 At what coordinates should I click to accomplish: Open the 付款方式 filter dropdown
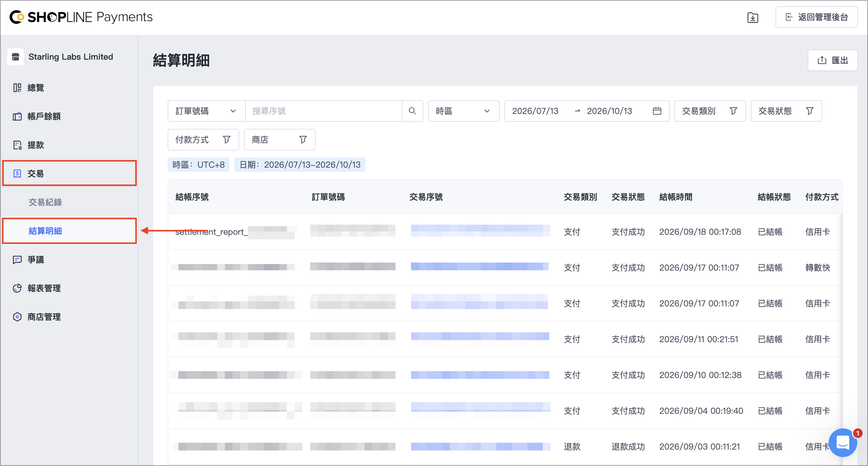tap(203, 140)
